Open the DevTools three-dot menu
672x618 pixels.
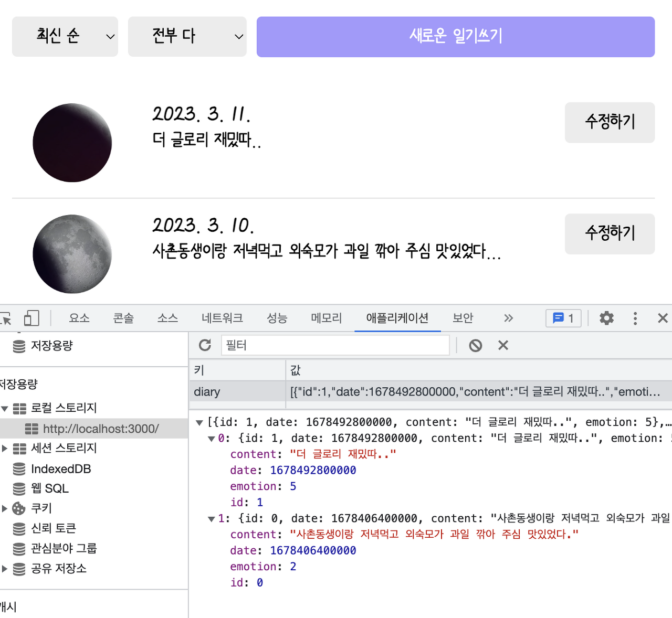pos(635,318)
